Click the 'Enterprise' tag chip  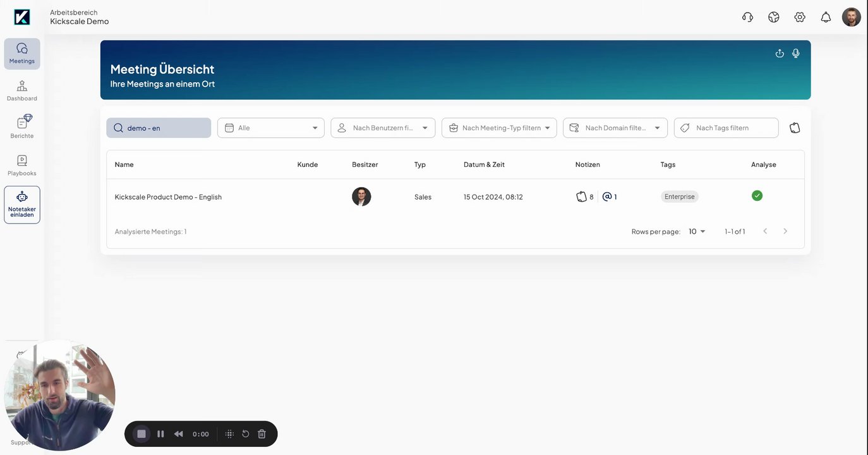pos(680,197)
